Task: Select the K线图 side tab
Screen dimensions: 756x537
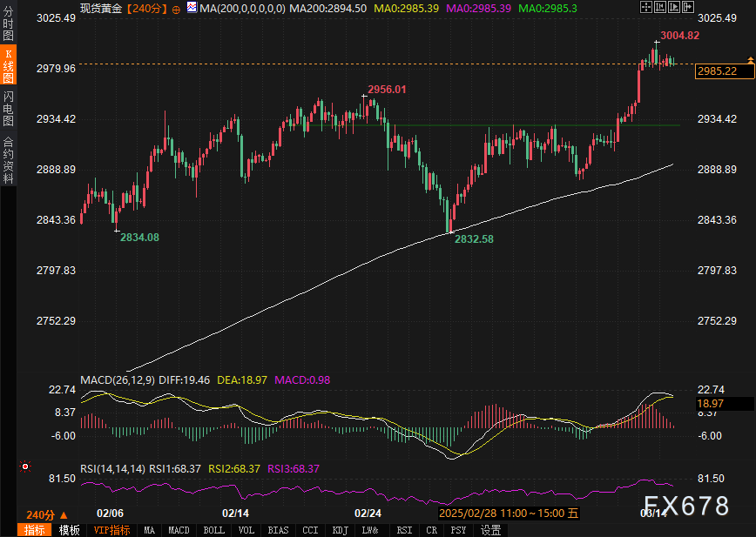Action: point(8,65)
